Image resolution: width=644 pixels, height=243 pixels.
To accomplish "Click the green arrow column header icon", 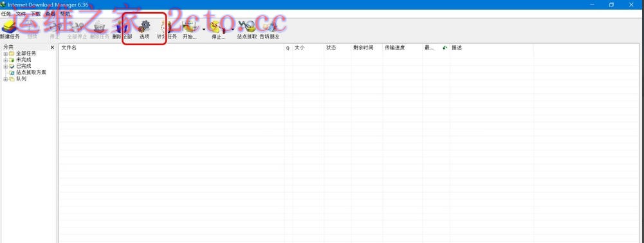I will click(445, 48).
